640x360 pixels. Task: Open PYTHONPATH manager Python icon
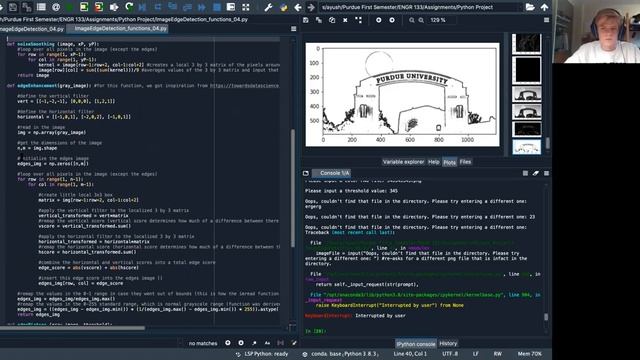coord(283,7)
